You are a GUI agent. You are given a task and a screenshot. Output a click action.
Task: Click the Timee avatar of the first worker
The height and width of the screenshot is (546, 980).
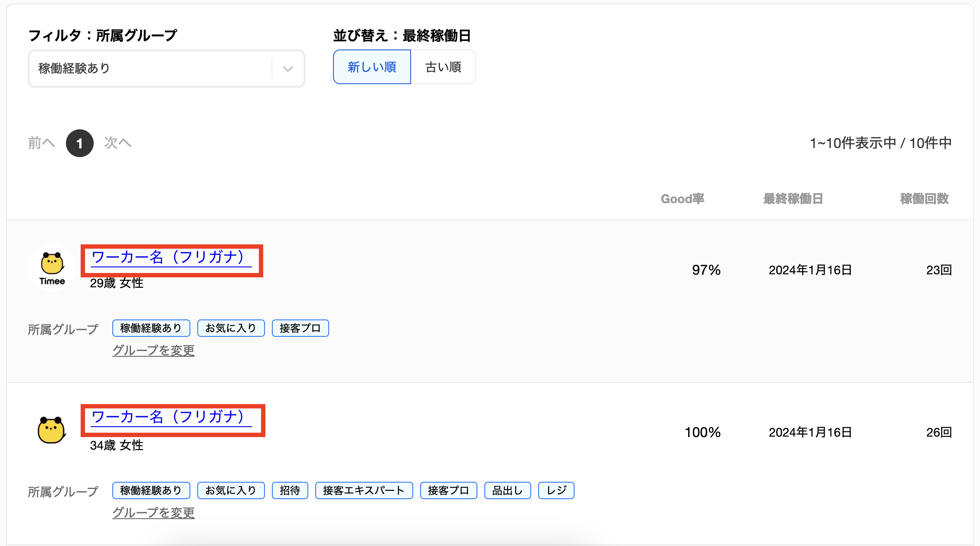52,268
